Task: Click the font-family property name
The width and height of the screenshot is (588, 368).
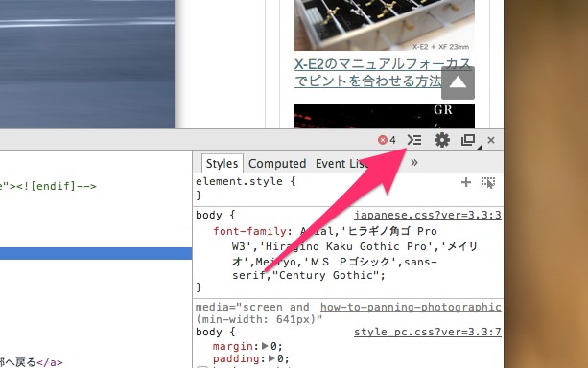Action: click(249, 231)
